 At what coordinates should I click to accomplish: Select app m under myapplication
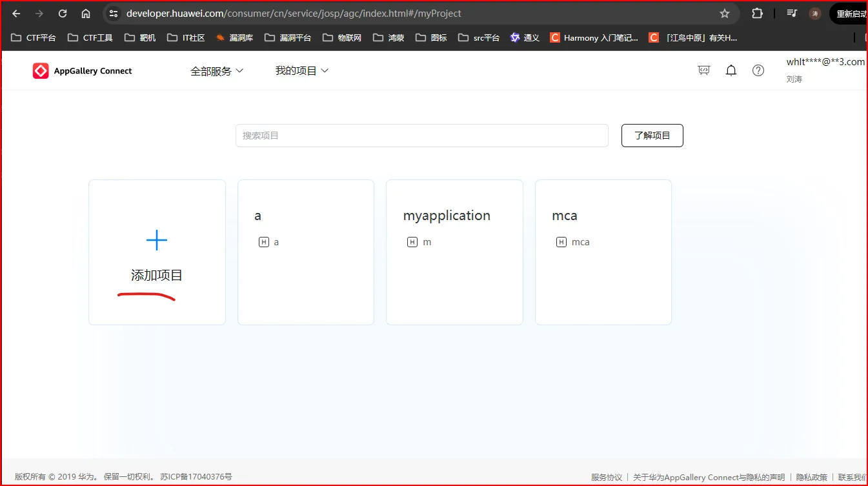coord(419,242)
